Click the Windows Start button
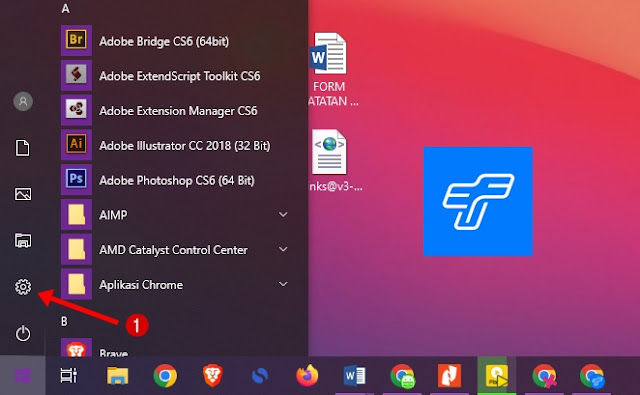Viewport: 640px width, 395px height. click(22, 376)
